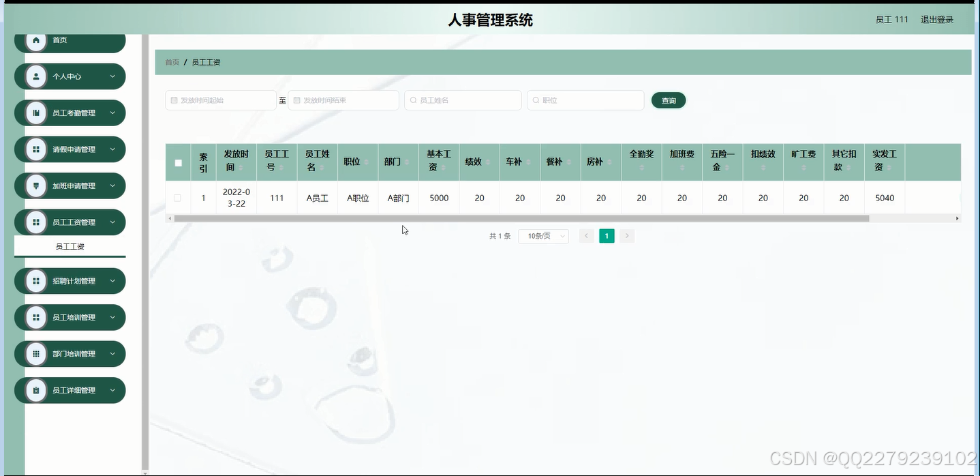Click inside the 员工姓名 search field
The height and width of the screenshot is (476, 980).
[x=463, y=100]
